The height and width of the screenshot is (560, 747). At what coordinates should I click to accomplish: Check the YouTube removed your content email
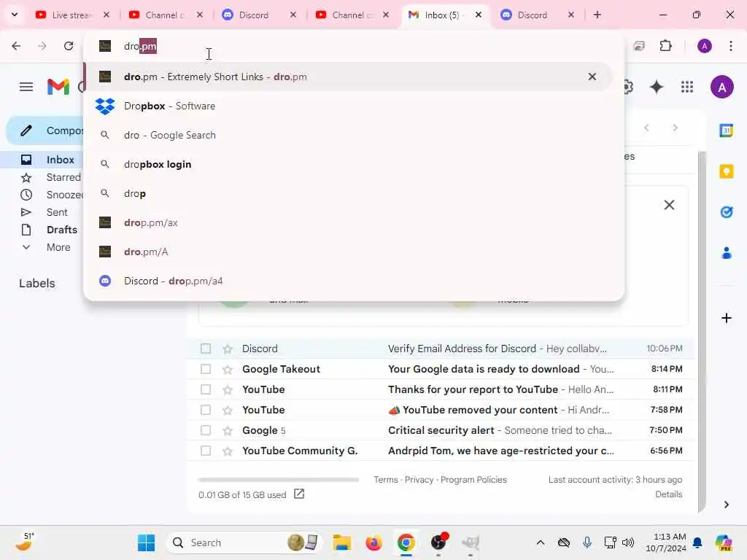206,410
